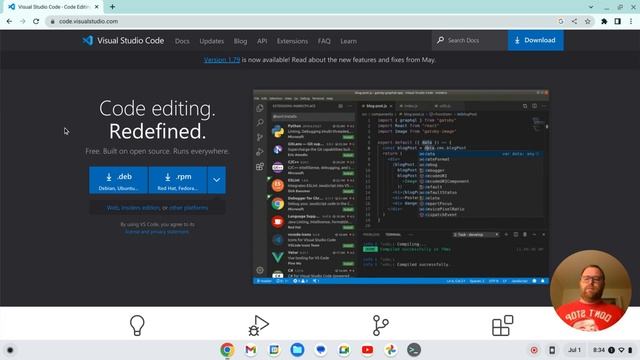Viewport: 640px width, 360px height.
Task: Open a new browser tab
Action: [x=112, y=7]
